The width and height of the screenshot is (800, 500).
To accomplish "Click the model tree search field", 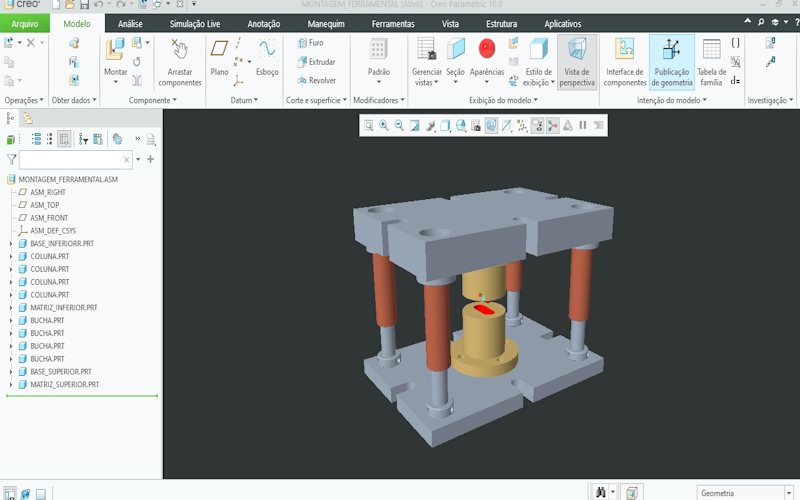I will pyautogui.click(x=70, y=159).
